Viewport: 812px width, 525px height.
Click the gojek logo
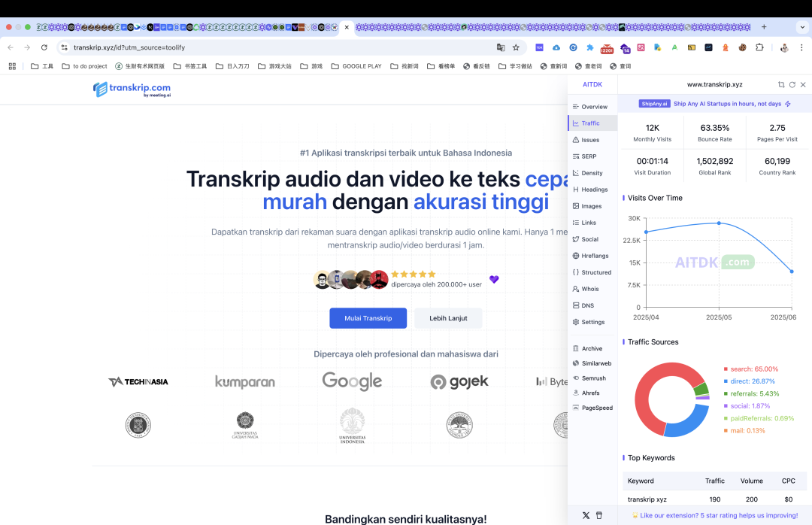coord(459,382)
